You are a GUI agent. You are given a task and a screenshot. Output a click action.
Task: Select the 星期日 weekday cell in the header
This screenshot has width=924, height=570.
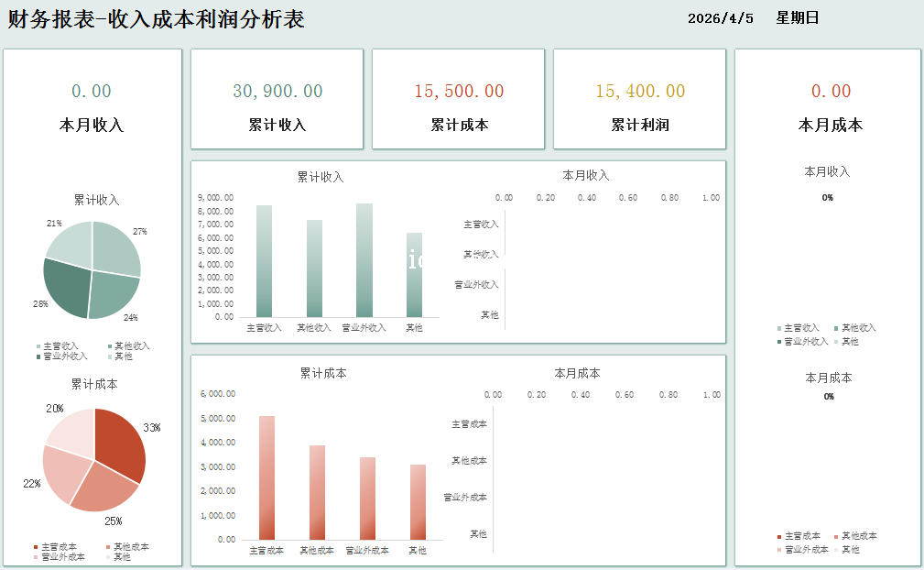coord(798,18)
